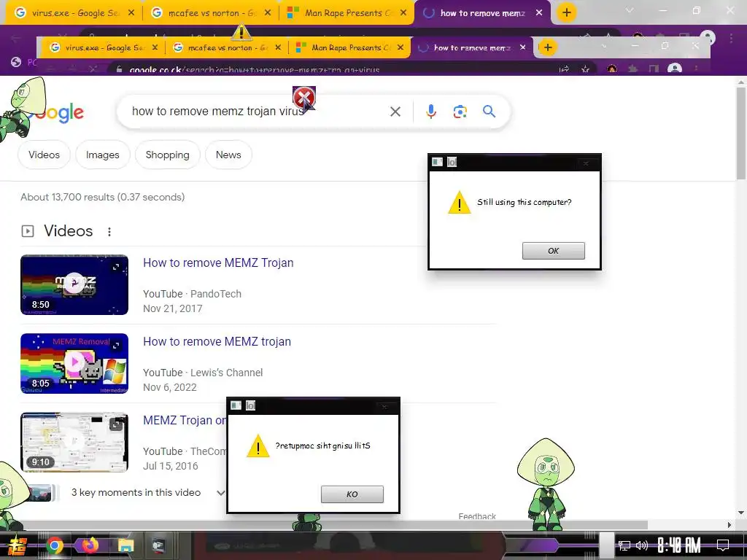
Task: Open the profile avatar in inner window toolbar
Action: click(674, 69)
